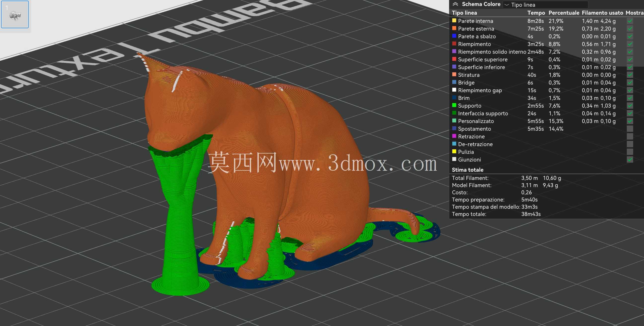This screenshot has width=644, height=326.
Task: Hide the Giunzioni seam markers
Action: 630,160
